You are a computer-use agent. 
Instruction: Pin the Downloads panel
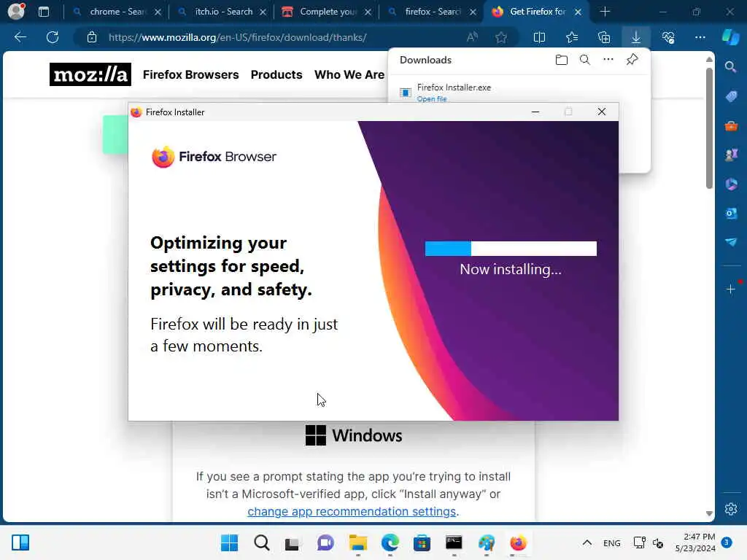point(632,60)
